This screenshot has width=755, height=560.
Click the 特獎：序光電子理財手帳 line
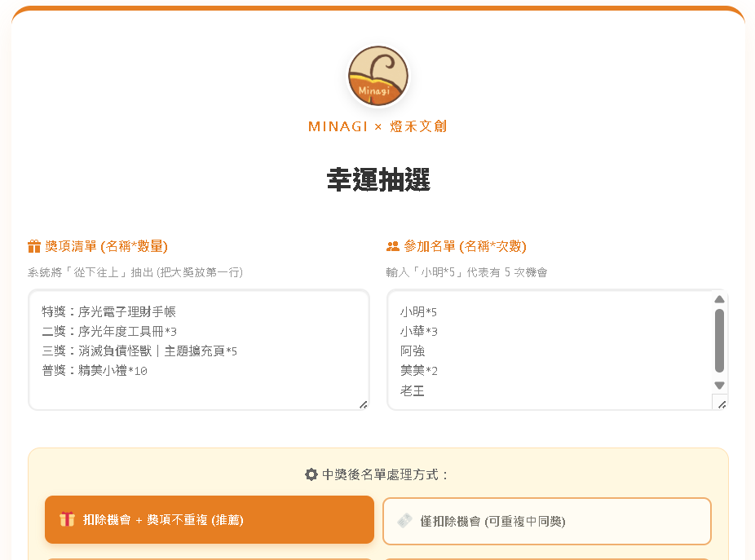click(108, 311)
